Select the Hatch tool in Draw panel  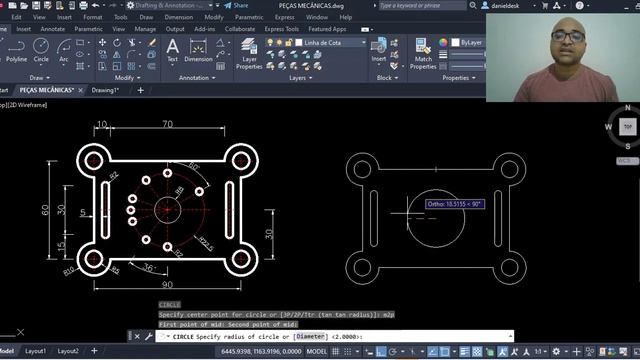click(80, 66)
